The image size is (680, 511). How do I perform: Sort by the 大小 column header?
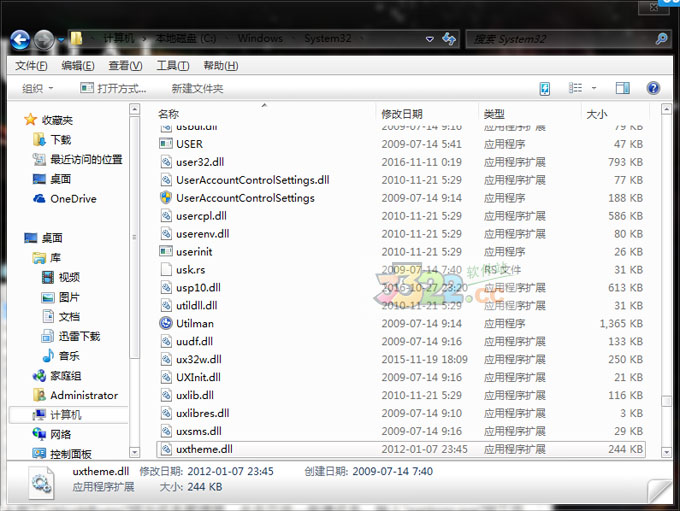click(597, 114)
